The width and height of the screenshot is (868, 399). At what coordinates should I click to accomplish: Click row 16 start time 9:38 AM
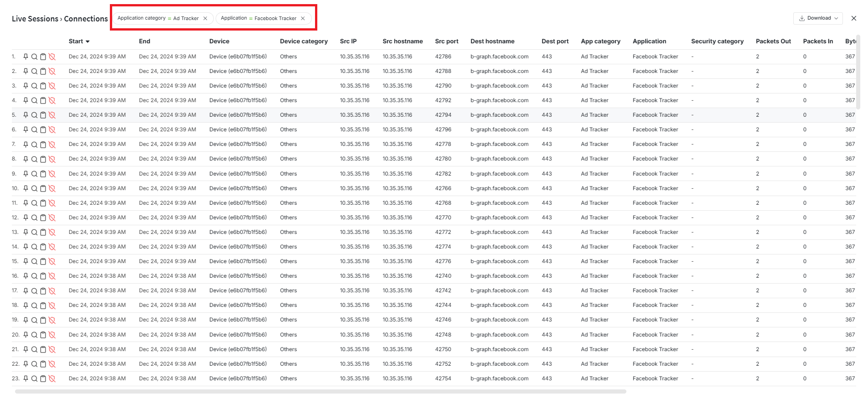(97, 276)
